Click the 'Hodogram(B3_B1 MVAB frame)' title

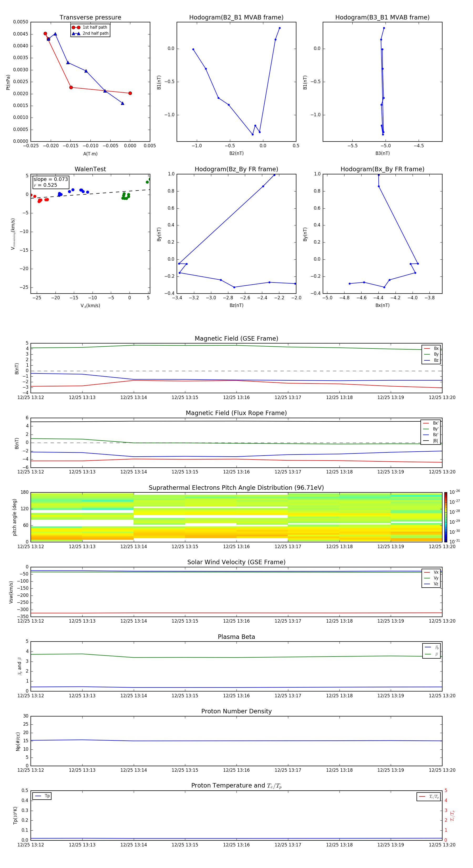(382, 17)
